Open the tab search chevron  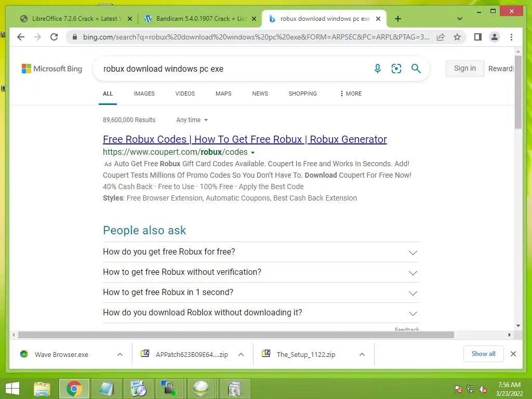pos(459,19)
